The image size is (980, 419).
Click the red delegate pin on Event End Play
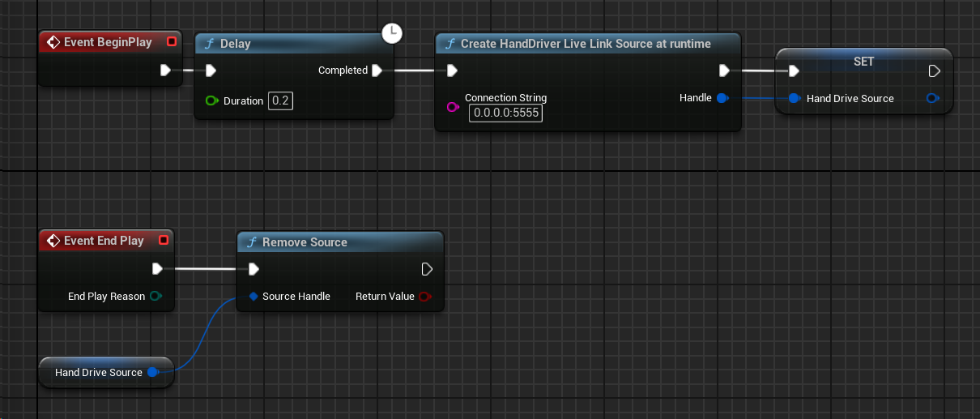click(163, 240)
